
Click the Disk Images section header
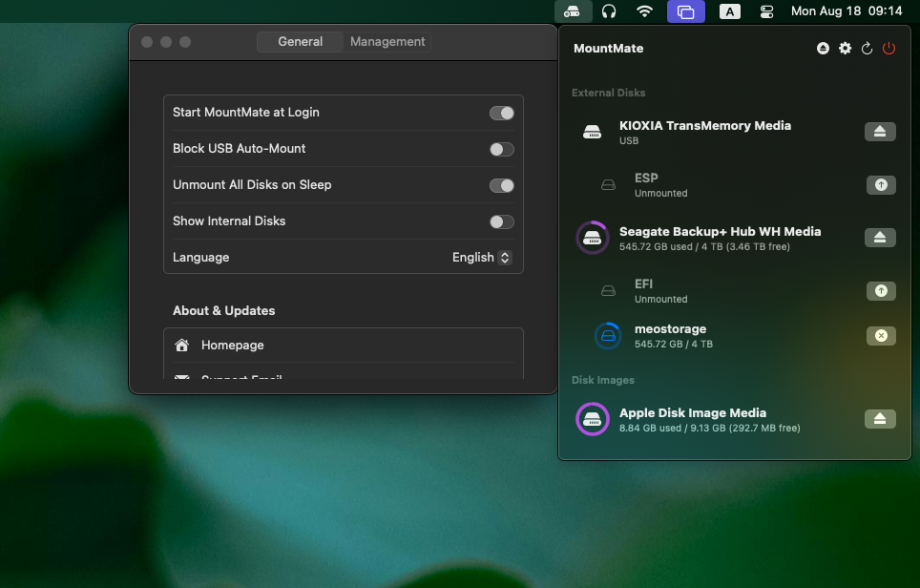click(x=602, y=380)
